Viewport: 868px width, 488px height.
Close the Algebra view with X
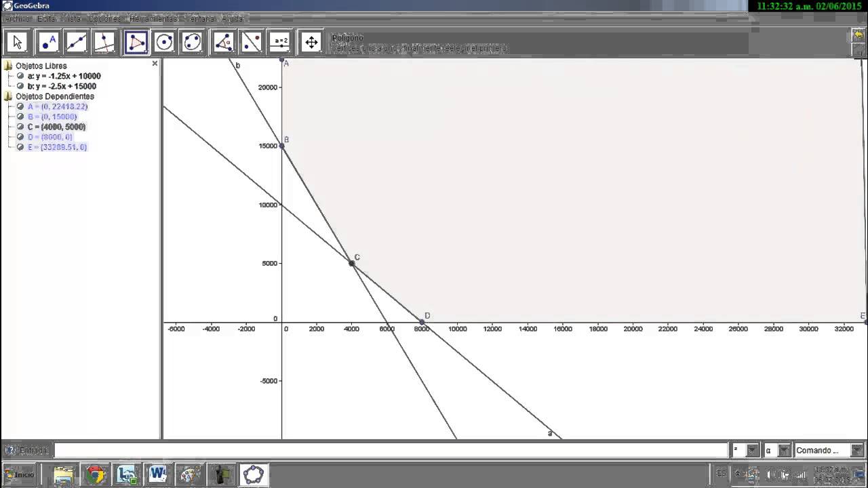click(155, 63)
